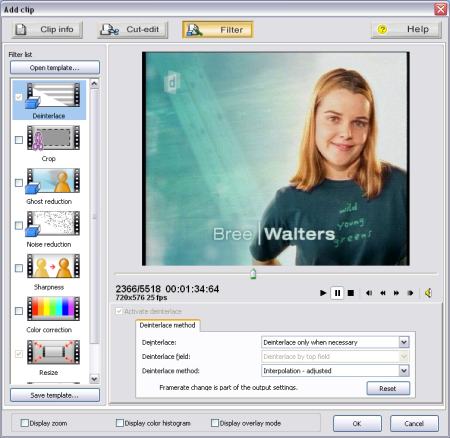Enable the Noise reduction checkbox
Screen dimensions: 450x438
coord(19,225)
